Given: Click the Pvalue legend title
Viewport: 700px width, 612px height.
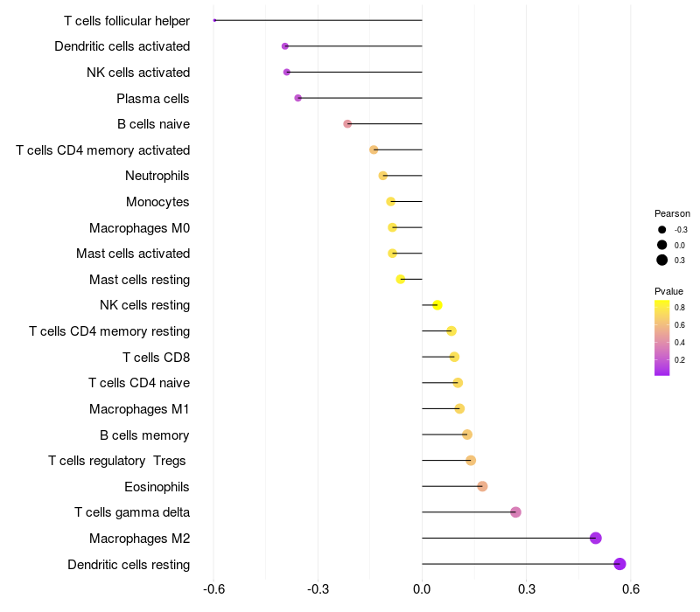Looking at the screenshot, I should [668, 291].
